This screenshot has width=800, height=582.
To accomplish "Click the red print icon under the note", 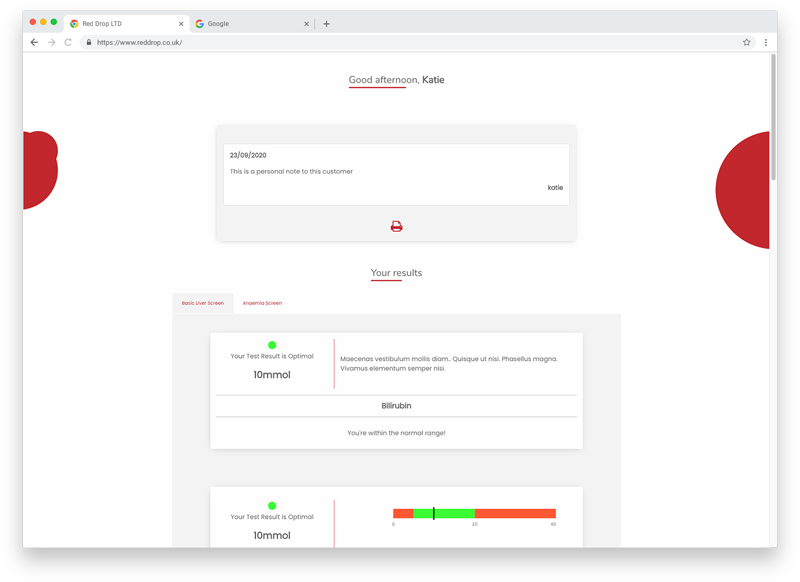I will coord(396,226).
